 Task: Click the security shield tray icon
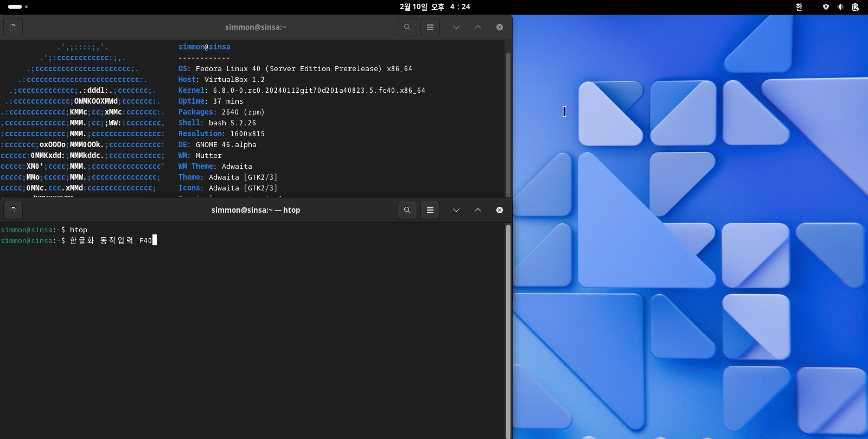click(826, 7)
